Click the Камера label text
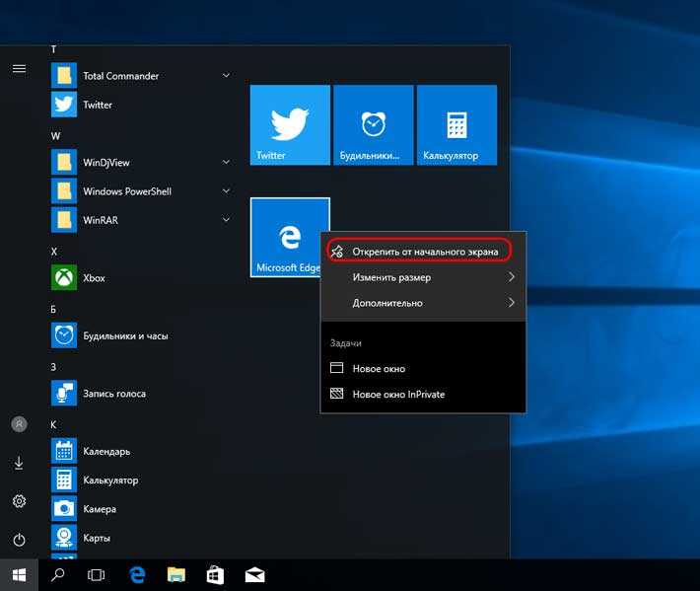Screen dimensions: 700x591 click(100, 509)
